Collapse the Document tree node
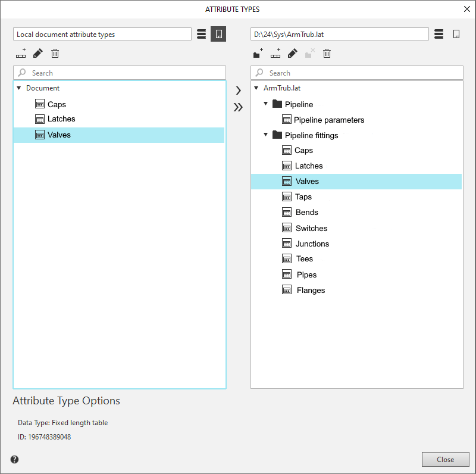 (19, 88)
